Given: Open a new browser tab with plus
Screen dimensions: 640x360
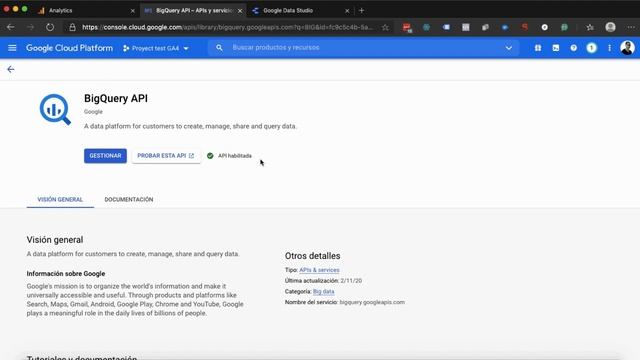Looking at the screenshot, I should click(x=361, y=11).
